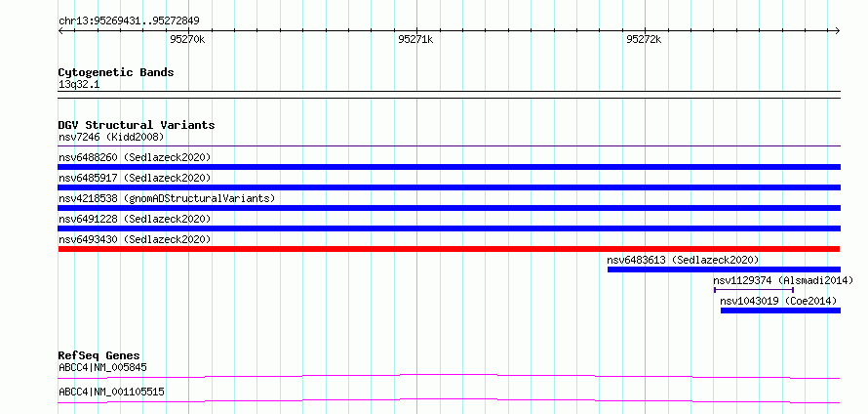Click the ABCC4 NM_001105515 magenta gene line
The height and width of the screenshot is (414, 868).
(449, 400)
